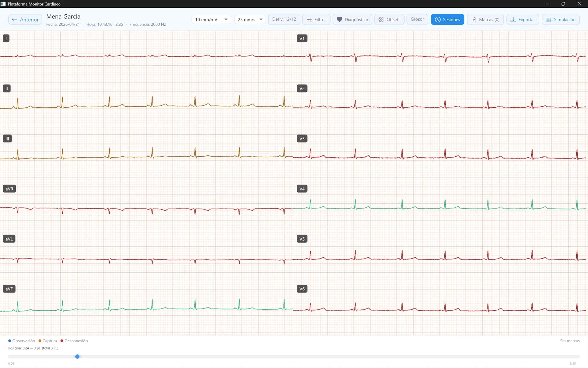Click the left arrow icon on Anterior
Viewport: 588px width, 368px height.
click(14, 19)
